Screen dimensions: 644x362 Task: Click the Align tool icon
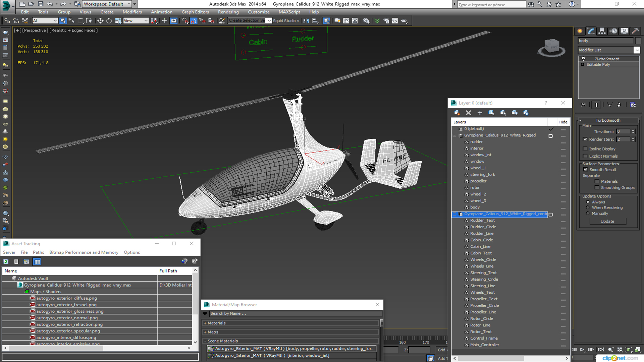315,21
